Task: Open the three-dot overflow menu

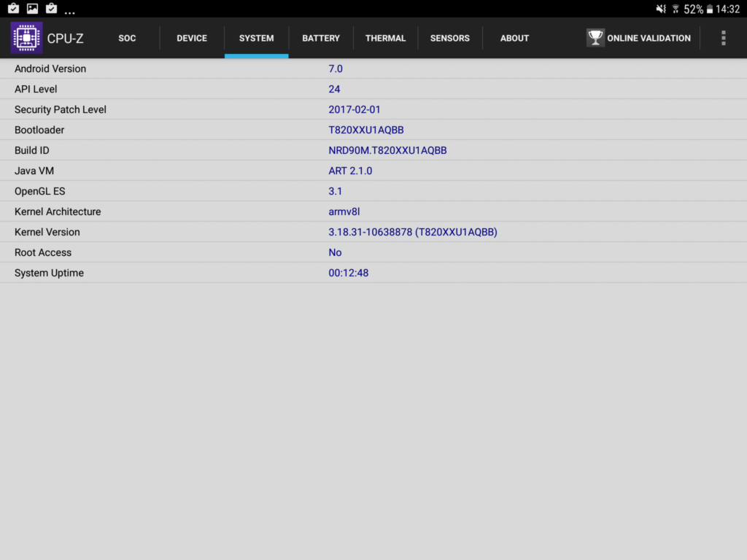Action: (x=723, y=38)
